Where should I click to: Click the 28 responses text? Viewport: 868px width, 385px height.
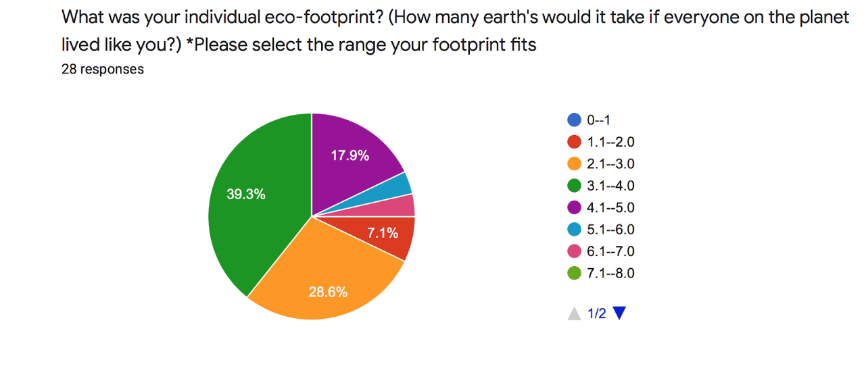[103, 69]
